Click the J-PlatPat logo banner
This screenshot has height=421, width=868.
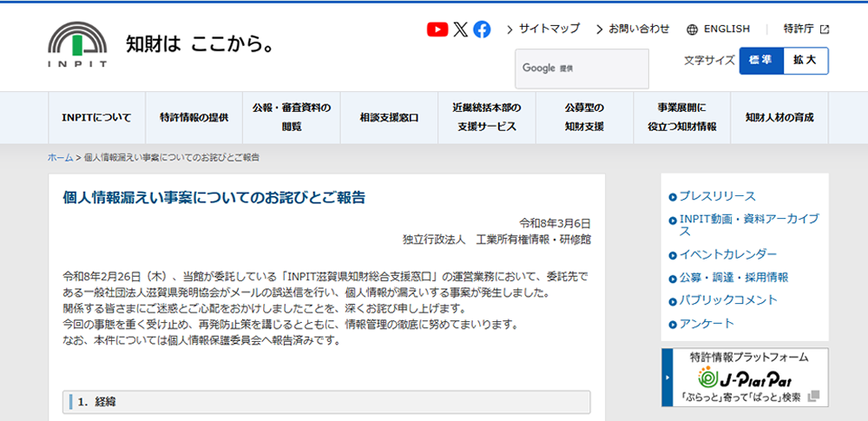click(745, 378)
